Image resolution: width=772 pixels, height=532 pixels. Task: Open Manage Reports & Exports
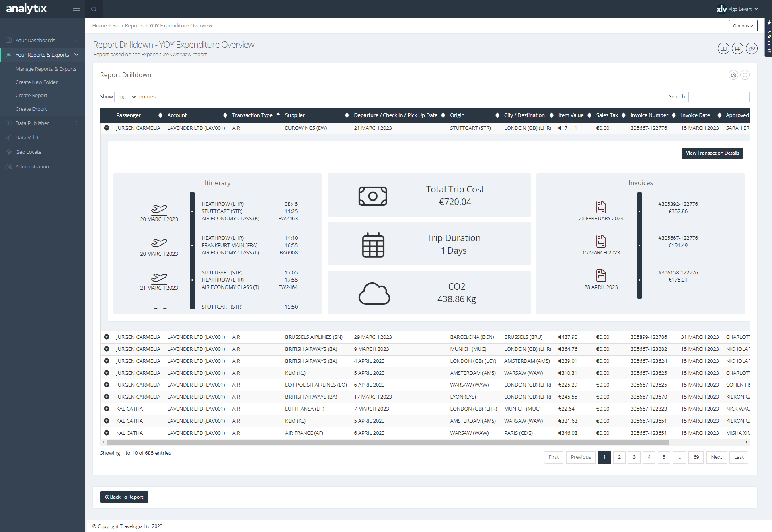pyautogui.click(x=46, y=69)
